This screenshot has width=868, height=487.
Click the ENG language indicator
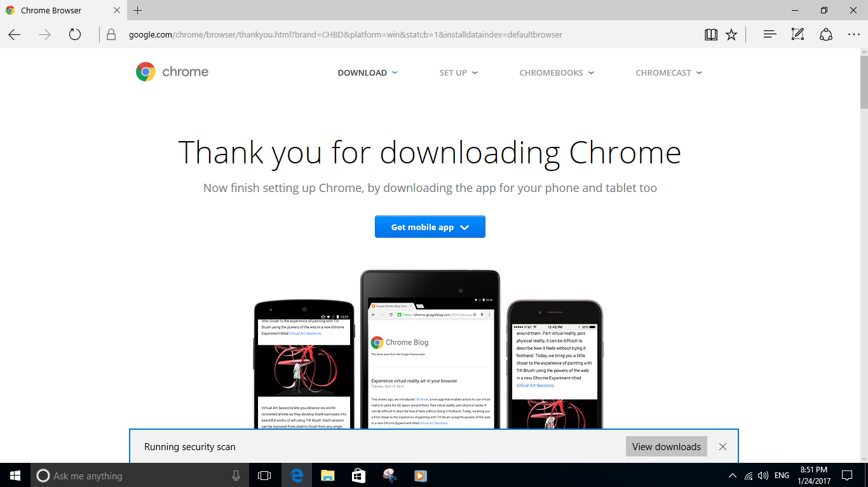pyautogui.click(x=782, y=476)
